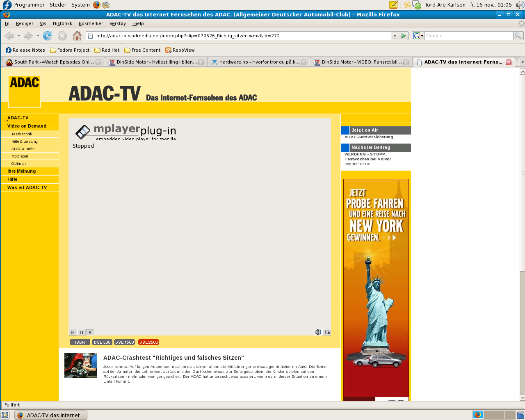Select the DSL 2500 stream quality
This screenshot has height=420, width=525.
148,342
